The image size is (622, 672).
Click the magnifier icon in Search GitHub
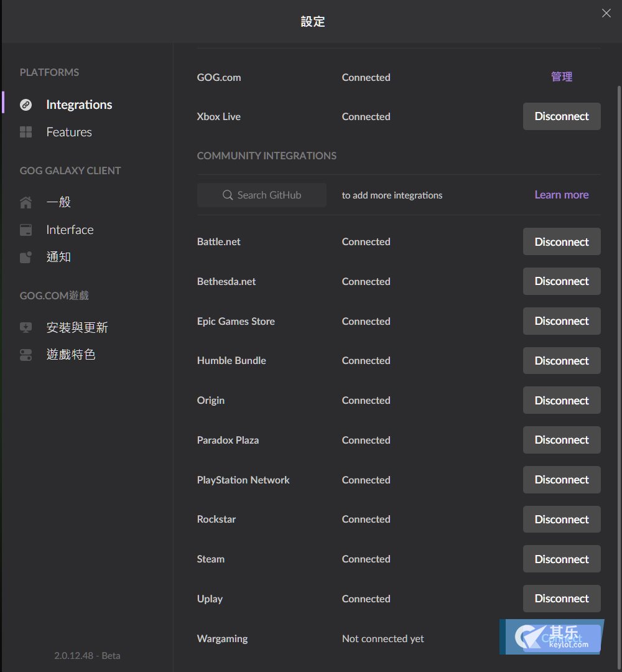[x=228, y=195]
